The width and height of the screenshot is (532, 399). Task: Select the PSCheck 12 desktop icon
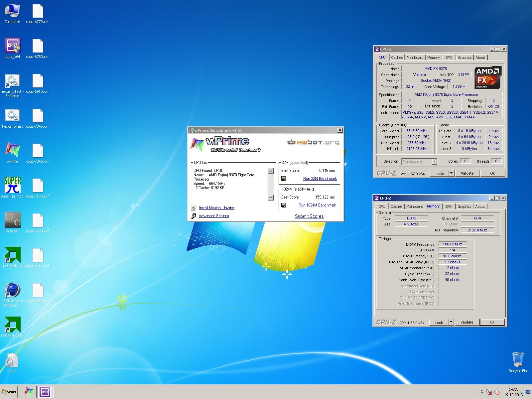[12, 258]
